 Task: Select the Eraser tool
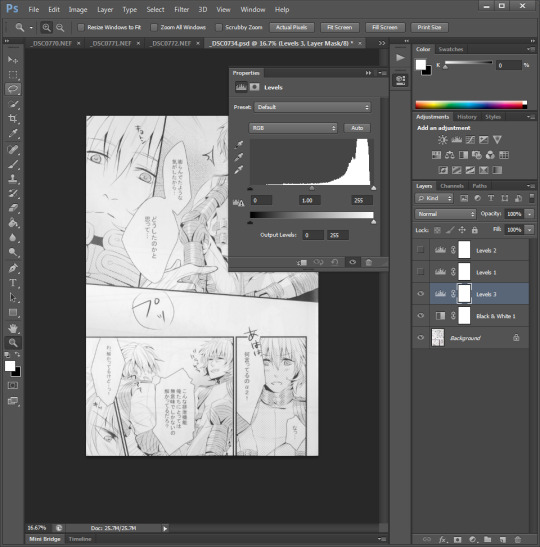(13, 208)
